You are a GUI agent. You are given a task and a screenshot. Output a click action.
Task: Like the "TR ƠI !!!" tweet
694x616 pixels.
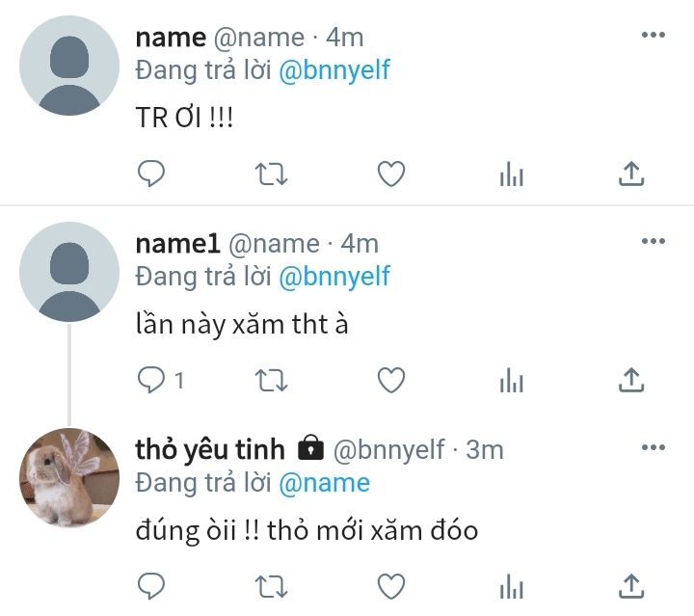(x=391, y=174)
